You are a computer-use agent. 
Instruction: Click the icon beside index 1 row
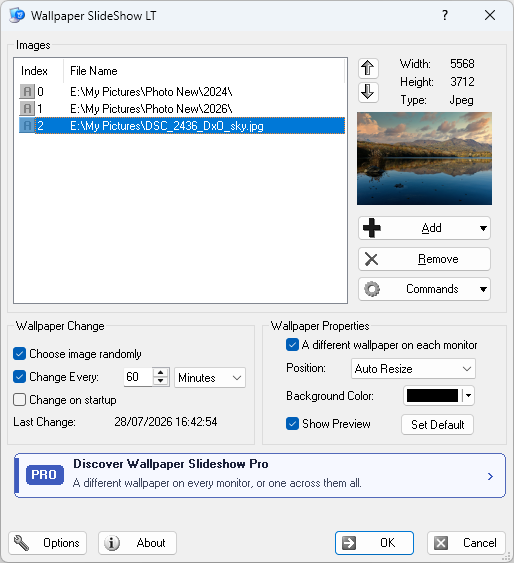pyautogui.click(x=27, y=108)
